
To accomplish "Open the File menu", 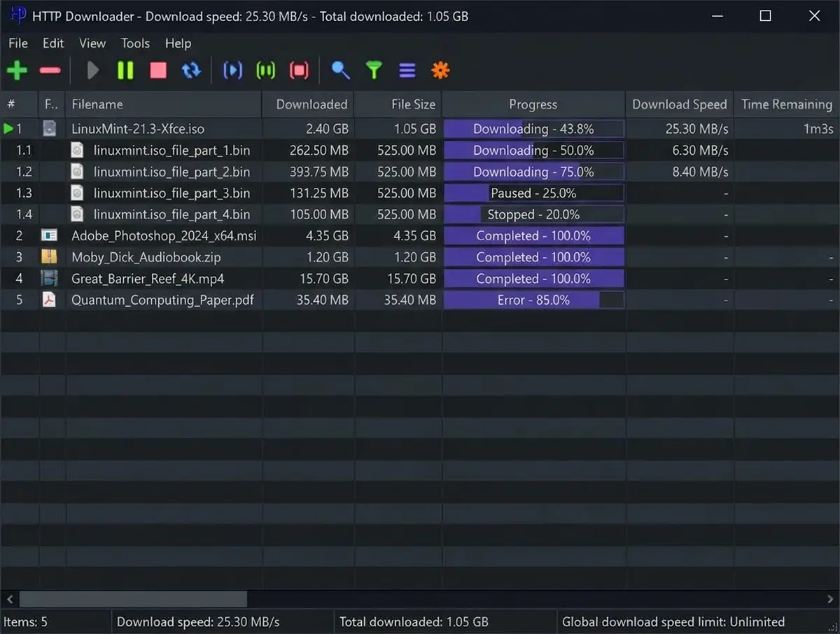I will click(18, 43).
